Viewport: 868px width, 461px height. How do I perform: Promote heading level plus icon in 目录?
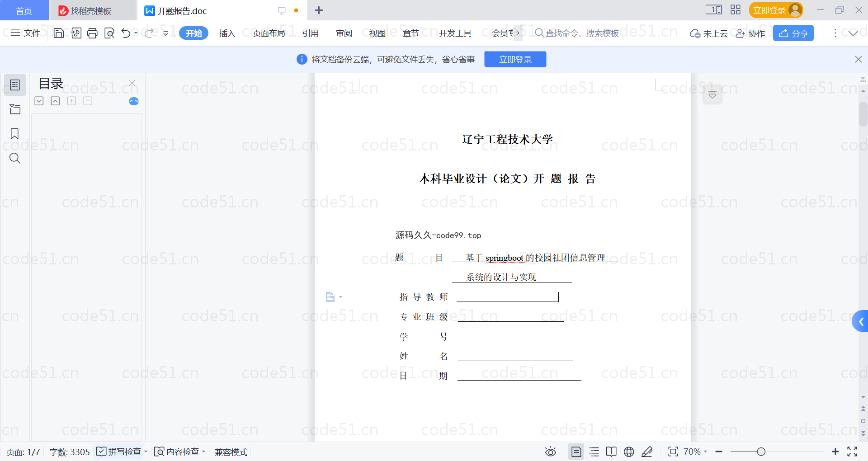click(x=71, y=101)
